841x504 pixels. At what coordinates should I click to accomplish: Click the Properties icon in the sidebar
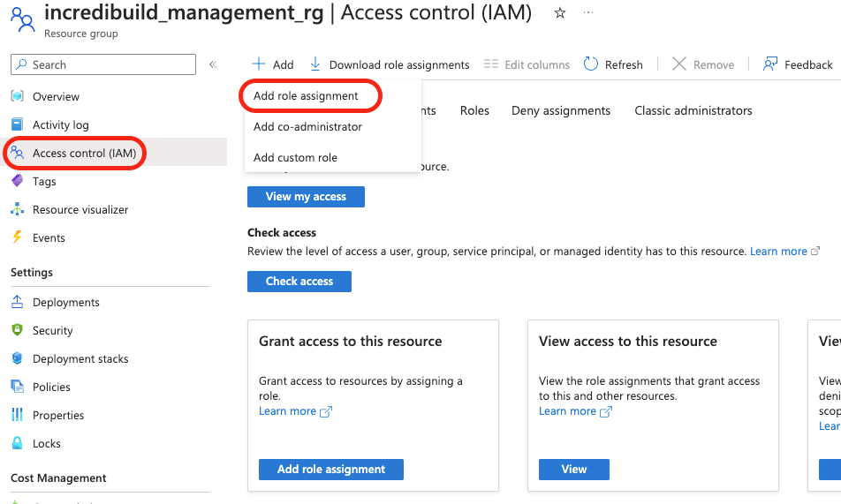(17, 415)
